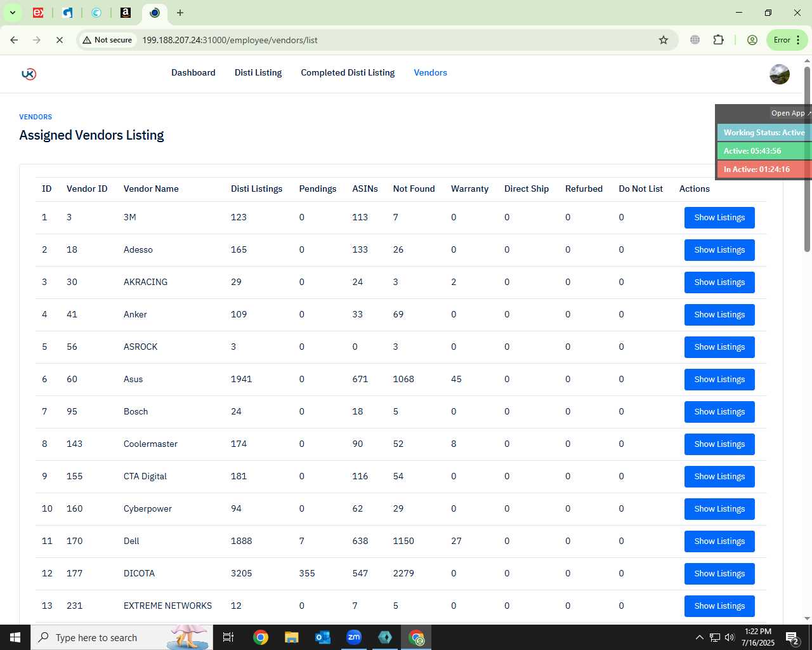Open the Vendors menu item
Viewport: 812px width, 650px height.
click(x=431, y=73)
